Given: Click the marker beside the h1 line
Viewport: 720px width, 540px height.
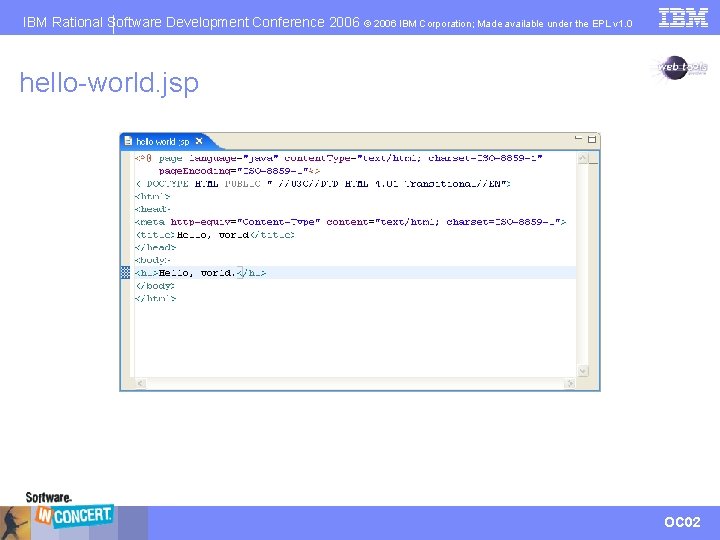Looking at the screenshot, I should [x=125, y=272].
